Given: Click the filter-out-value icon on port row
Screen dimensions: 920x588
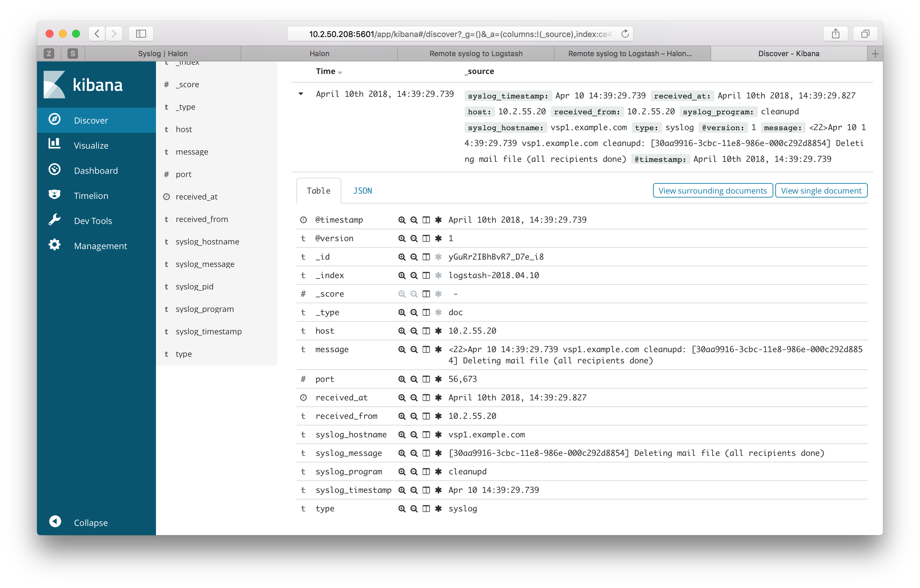Looking at the screenshot, I should pos(414,379).
